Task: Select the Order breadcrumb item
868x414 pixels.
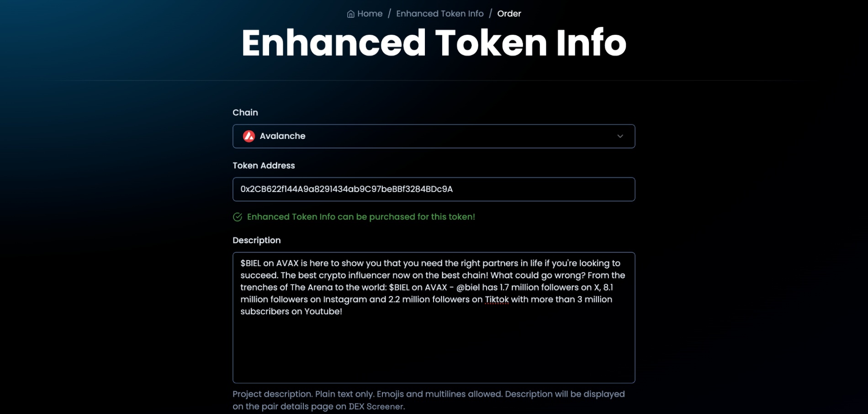Action: pos(509,14)
